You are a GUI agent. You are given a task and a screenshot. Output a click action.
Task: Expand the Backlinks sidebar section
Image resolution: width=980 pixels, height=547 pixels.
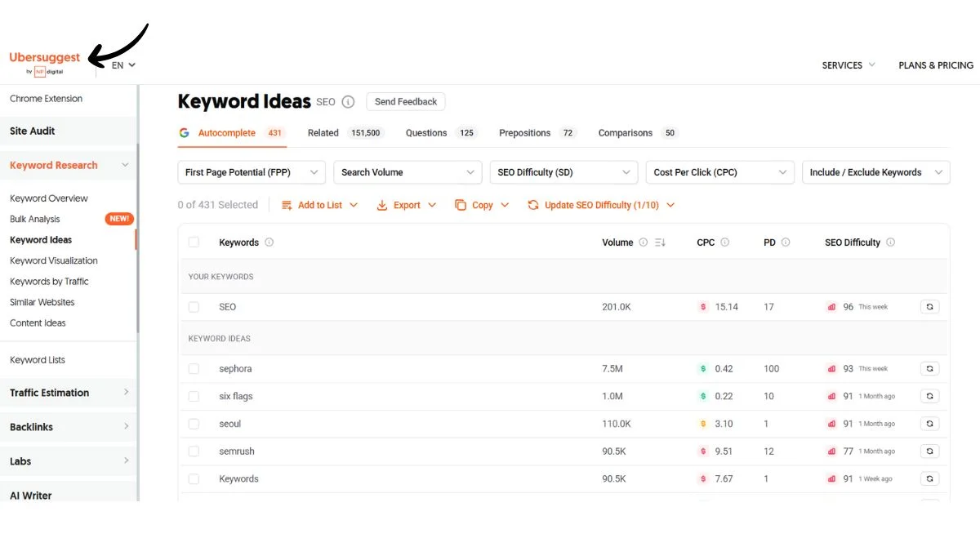126,427
